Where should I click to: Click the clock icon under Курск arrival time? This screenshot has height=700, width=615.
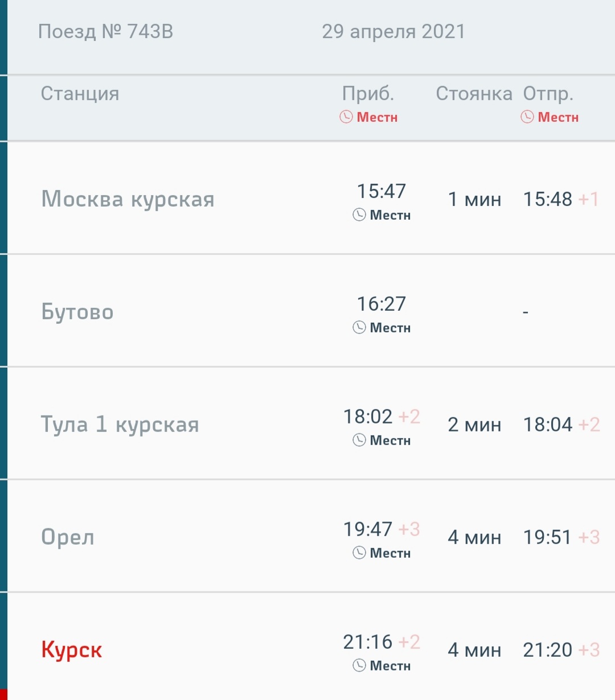pos(359,666)
